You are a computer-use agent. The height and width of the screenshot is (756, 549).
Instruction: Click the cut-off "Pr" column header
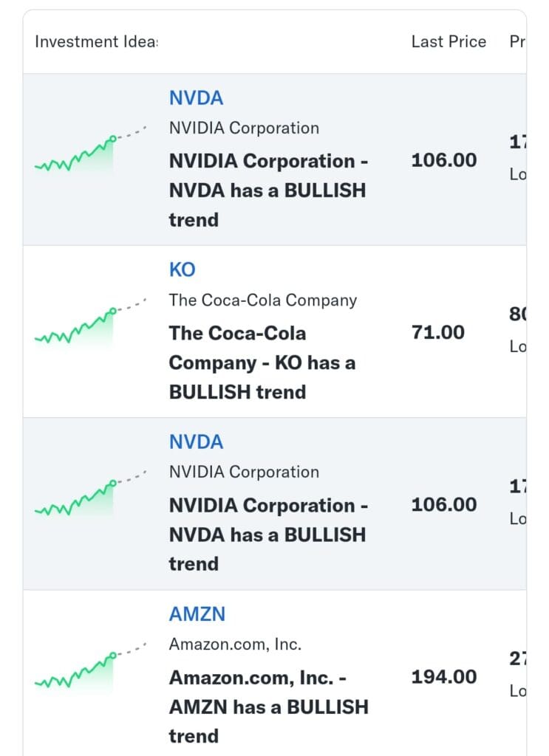click(x=518, y=41)
